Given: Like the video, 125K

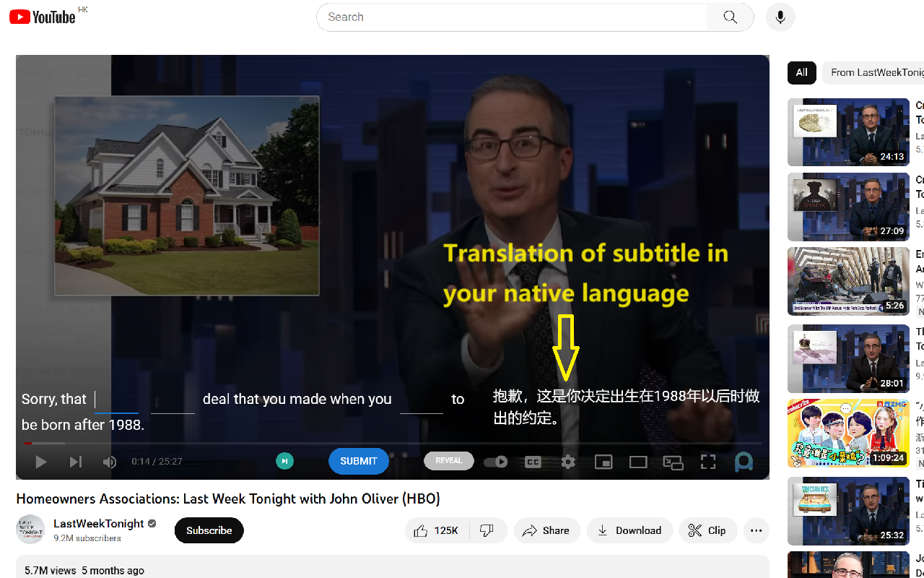Looking at the screenshot, I should [x=437, y=530].
